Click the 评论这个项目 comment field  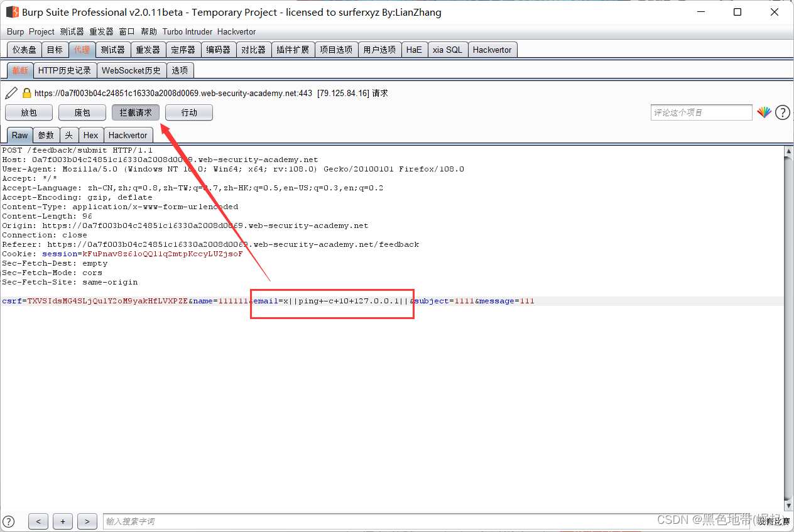(x=701, y=112)
